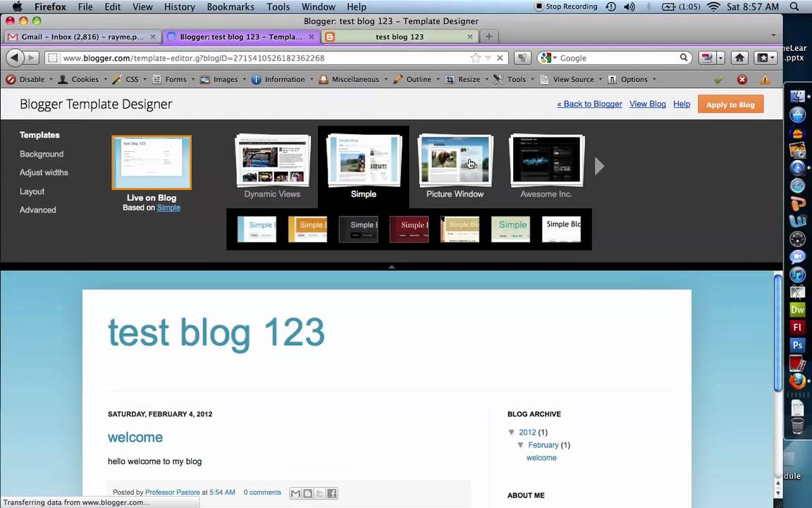Open the Disable menu in developer toolbar

pyautogui.click(x=29, y=79)
